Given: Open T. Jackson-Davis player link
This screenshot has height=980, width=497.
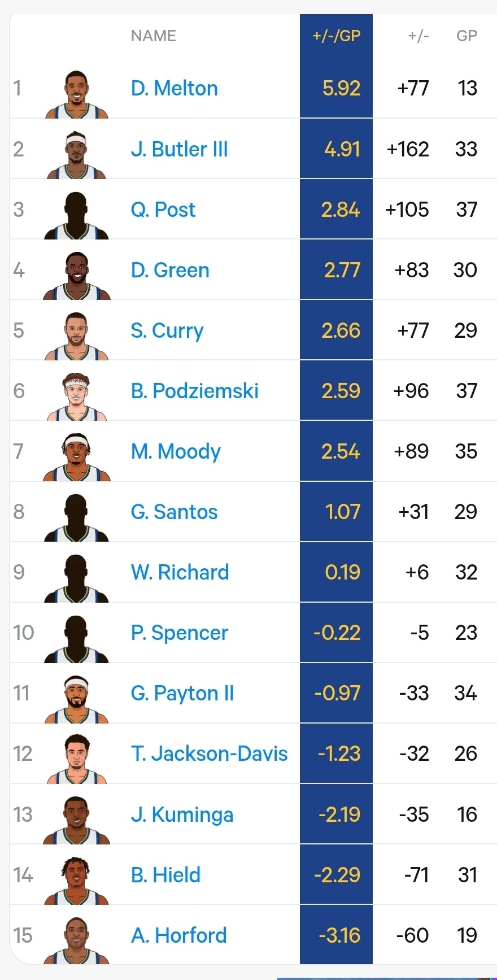Looking at the screenshot, I should click(210, 753).
